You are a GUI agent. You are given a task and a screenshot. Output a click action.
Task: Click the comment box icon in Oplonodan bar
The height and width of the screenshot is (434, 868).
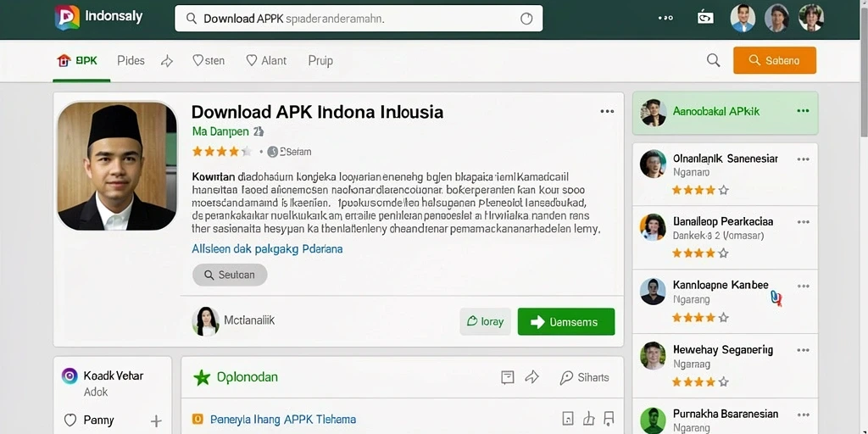tap(508, 377)
